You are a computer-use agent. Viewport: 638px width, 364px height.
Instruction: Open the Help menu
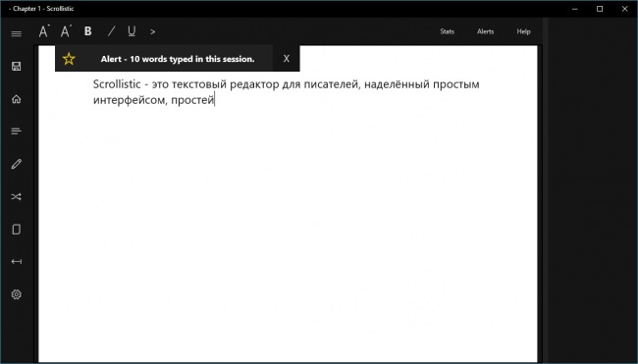tap(523, 31)
